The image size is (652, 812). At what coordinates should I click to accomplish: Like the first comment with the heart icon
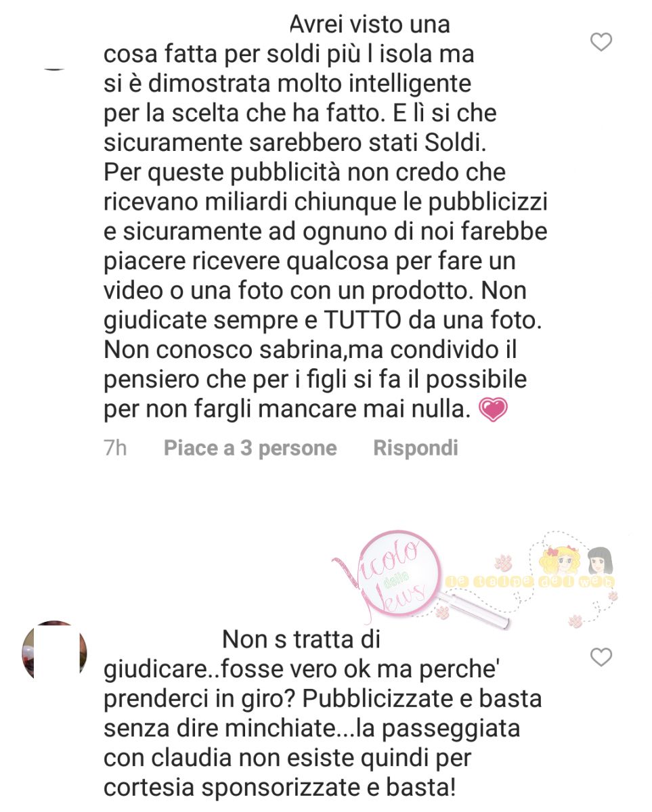pyautogui.click(x=601, y=42)
